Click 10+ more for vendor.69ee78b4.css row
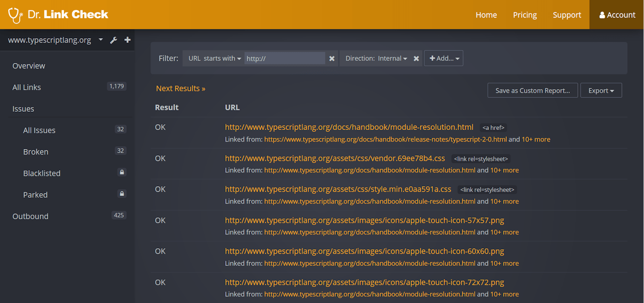 tap(505, 170)
